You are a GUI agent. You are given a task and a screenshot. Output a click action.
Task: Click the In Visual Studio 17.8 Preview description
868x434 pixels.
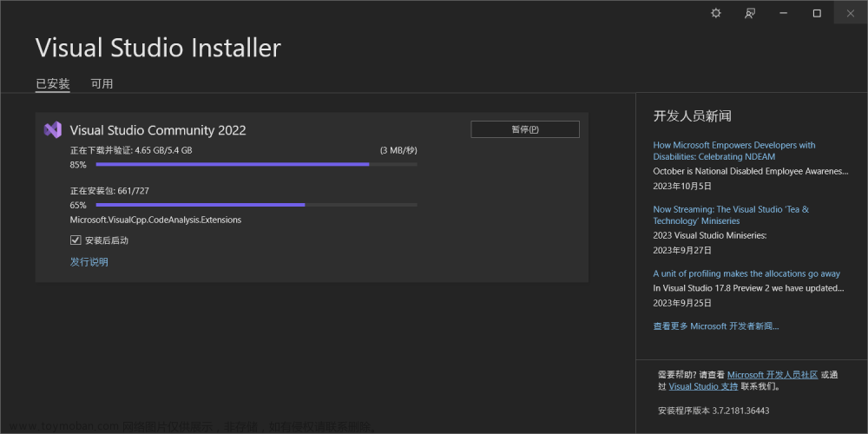(x=748, y=288)
